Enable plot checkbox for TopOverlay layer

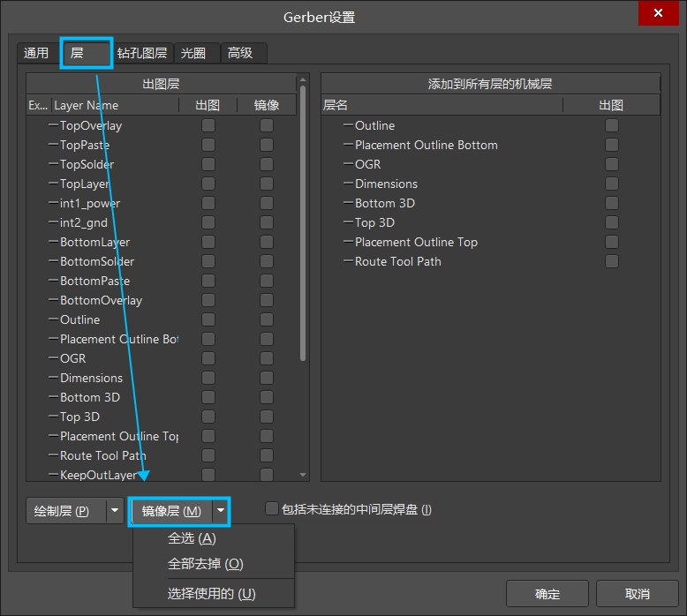point(208,125)
